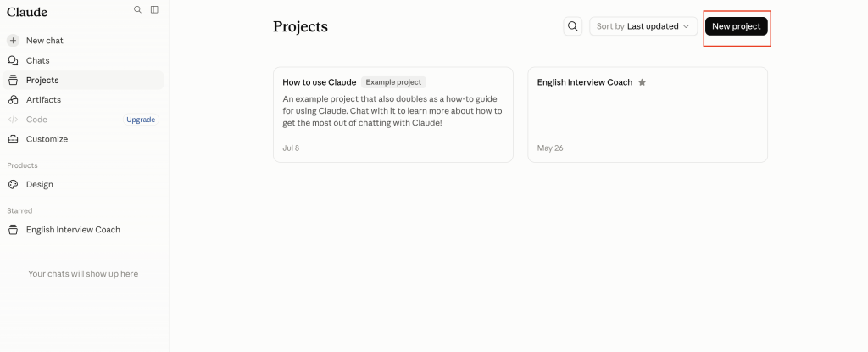This screenshot has height=352, width=868.
Task: Open Customize via the briefcase icon
Action: (x=14, y=139)
